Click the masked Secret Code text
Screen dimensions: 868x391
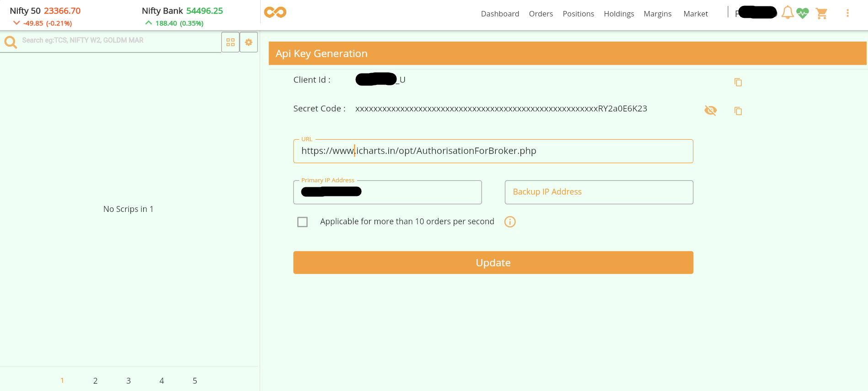coord(501,109)
